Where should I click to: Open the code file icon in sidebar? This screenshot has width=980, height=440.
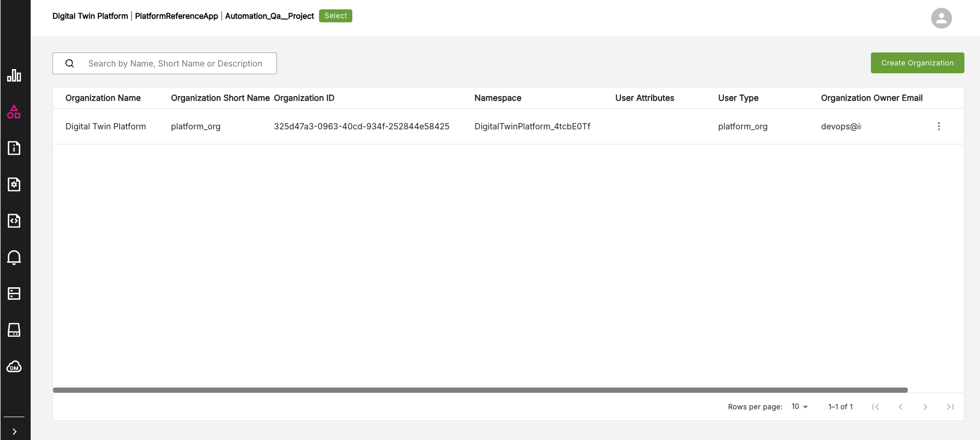[x=14, y=221]
